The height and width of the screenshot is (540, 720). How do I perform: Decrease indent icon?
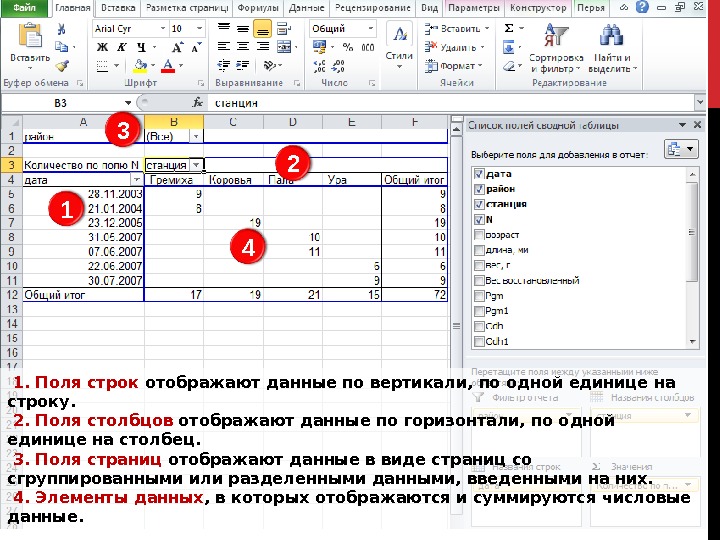224,66
